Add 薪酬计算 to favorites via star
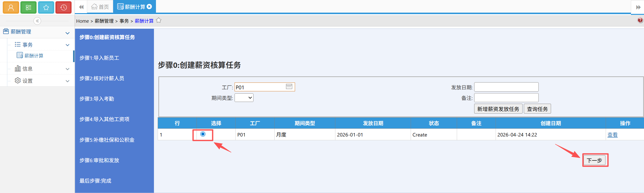 [x=158, y=20]
